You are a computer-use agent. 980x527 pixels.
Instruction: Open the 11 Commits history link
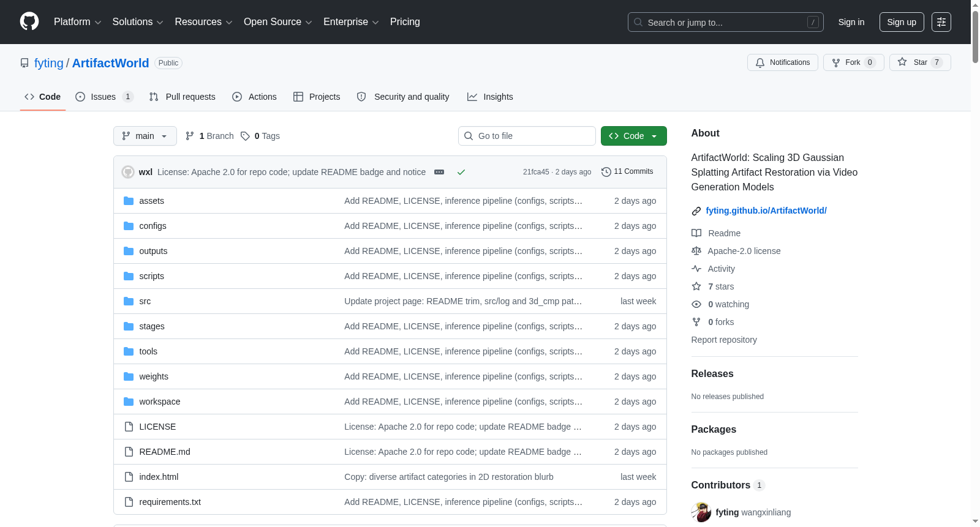(x=628, y=171)
